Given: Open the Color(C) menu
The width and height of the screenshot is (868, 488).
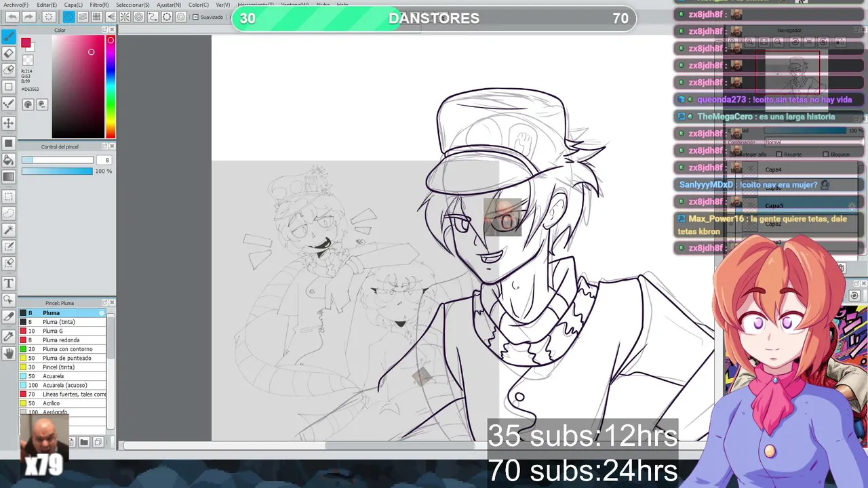Looking at the screenshot, I should (199, 5).
